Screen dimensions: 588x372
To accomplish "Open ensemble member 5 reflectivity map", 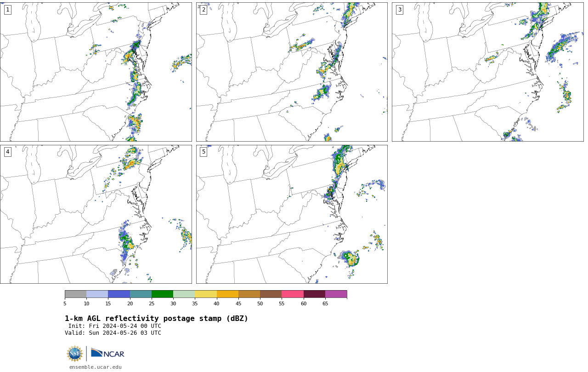I will pos(292,214).
